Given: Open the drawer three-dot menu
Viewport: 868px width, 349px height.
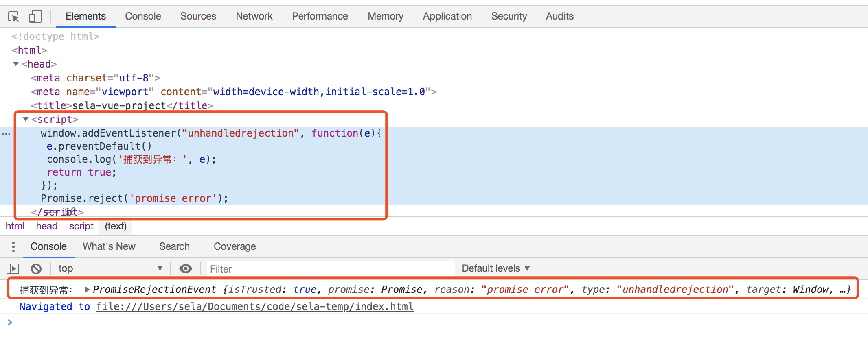Looking at the screenshot, I should click(x=13, y=247).
